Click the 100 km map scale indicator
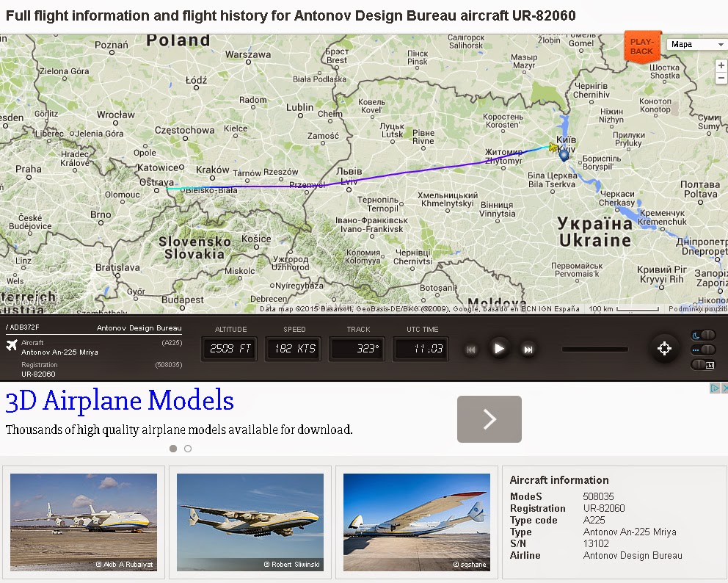Viewport: 728px width, 583px height. 624,309
